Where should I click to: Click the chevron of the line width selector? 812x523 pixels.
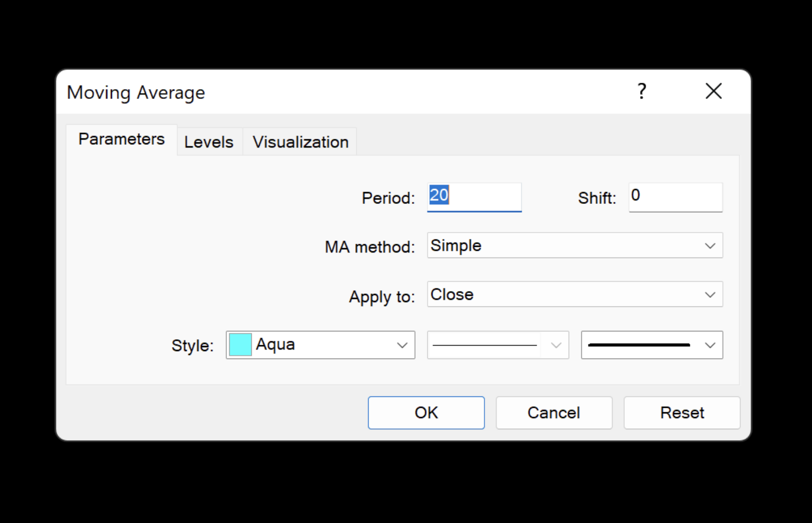click(x=710, y=345)
